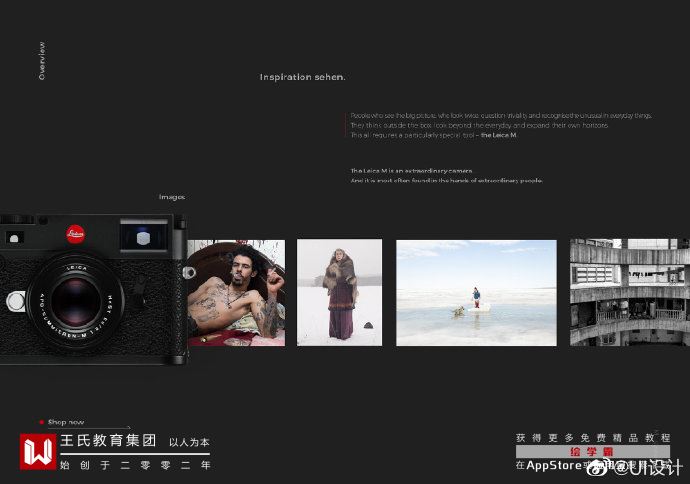690x484 pixels.
Task: Click the 获得更多免费精品教程 text
Action: click(x=593, y=438)
